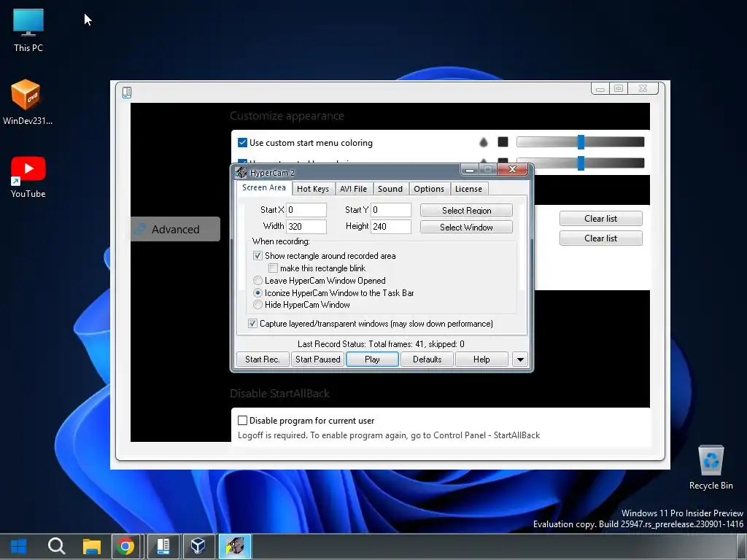Pick black color swatch for start menu
This screenshot has height=560, width=747.
(x=503, y=142)
